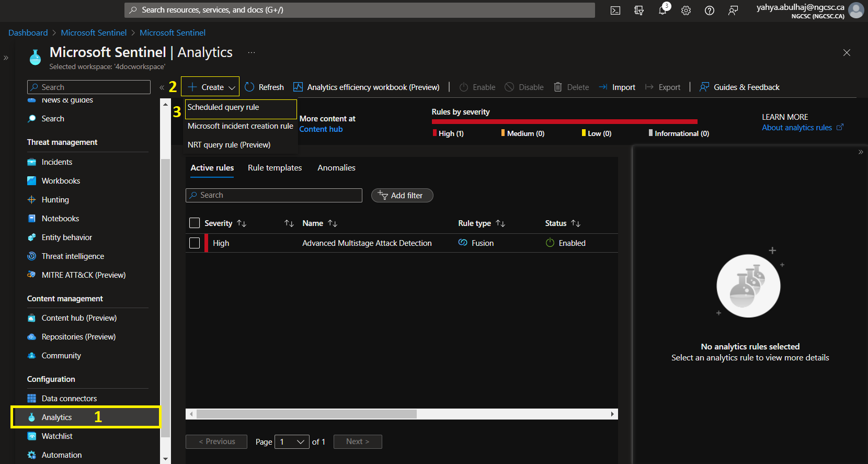Open the top bar Feedback icon

(733, 10)
